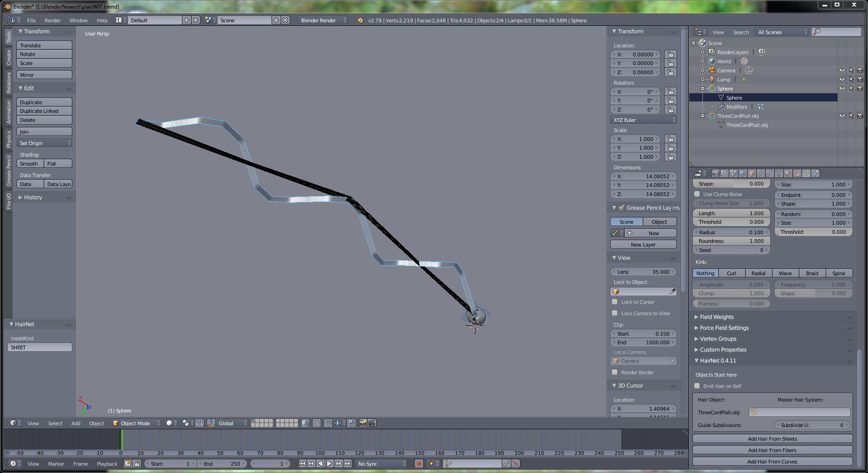Open the Render Layers properties tab icon
The height and width of the screenshot is (473, 868).
pyautogui.click(x=725, y=173)
